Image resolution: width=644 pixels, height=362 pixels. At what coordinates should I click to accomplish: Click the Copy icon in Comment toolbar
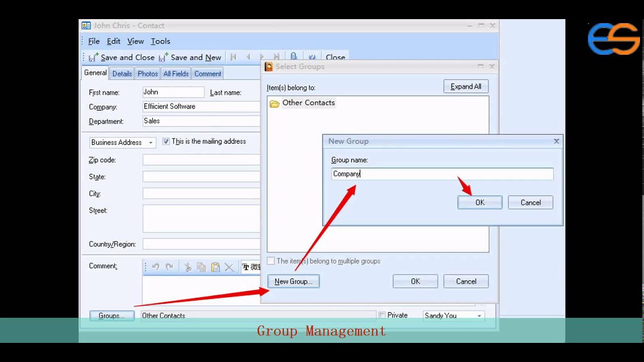tap(201, 267)
